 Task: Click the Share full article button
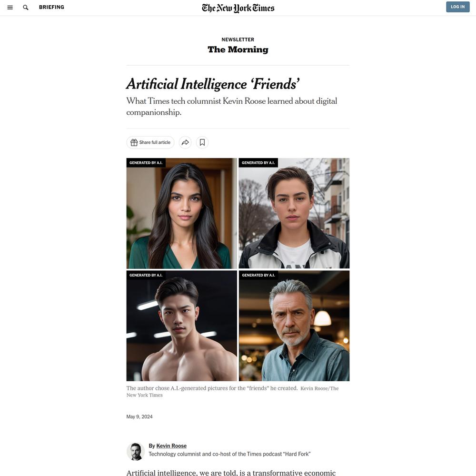(150, 142)
